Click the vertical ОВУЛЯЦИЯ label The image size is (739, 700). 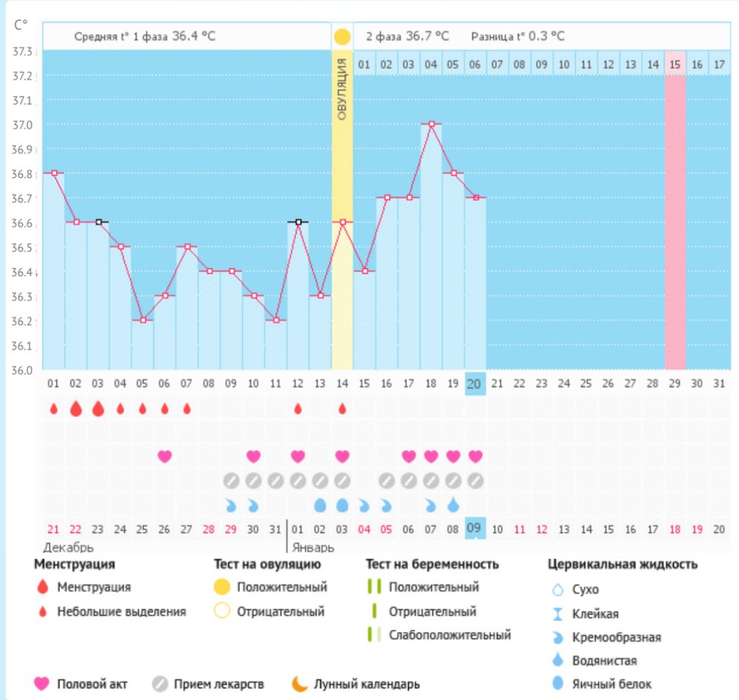click(342, 89)
